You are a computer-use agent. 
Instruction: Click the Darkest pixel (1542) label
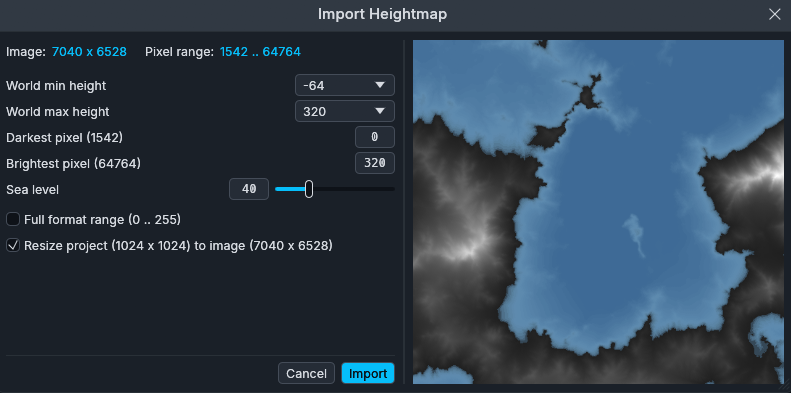click(x=65, y=137)
